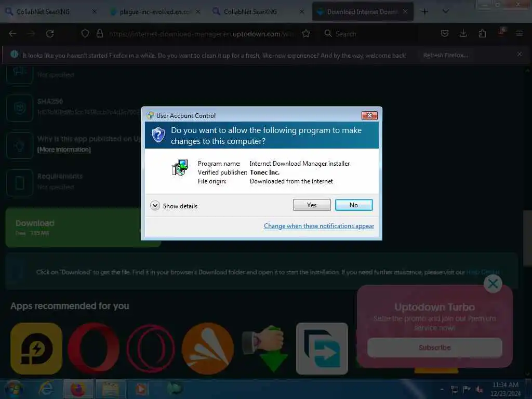Open the teal arrow file app icon

(x=322, y=349)
